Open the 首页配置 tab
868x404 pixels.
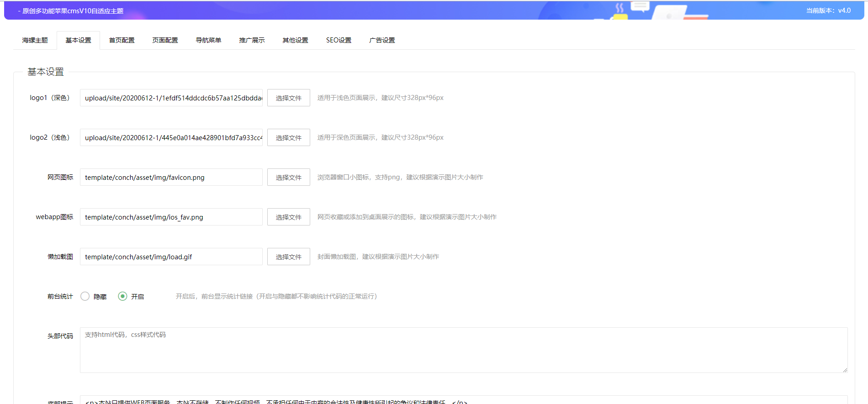(122, 40)
